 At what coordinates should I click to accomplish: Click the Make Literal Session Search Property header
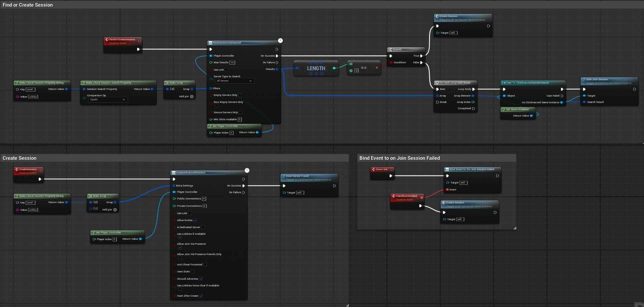pos(118,83)
